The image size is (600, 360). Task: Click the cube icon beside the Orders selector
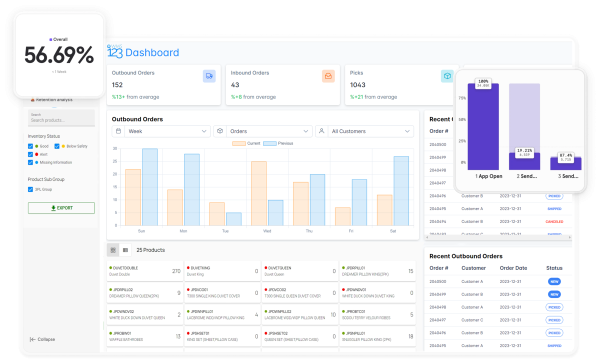click(x=220, y=131)
